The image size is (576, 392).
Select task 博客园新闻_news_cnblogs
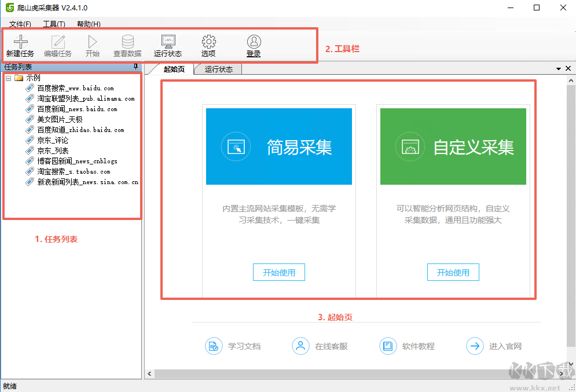(77, 161)
